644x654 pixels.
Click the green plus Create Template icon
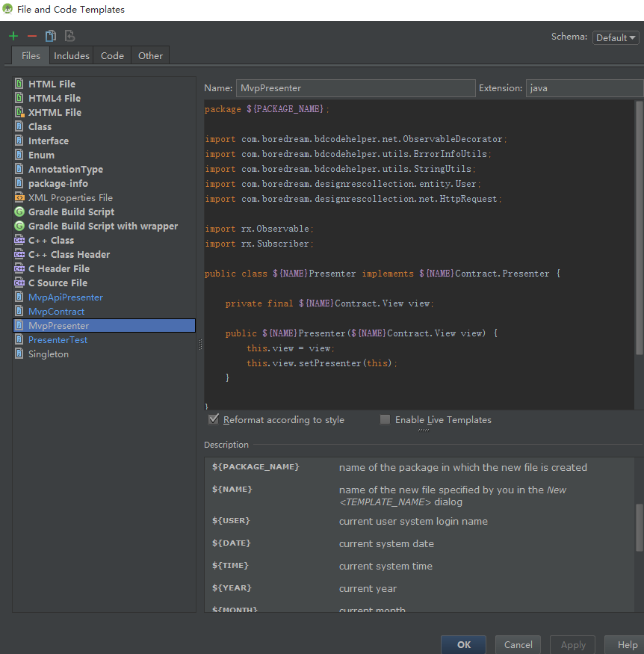[x=13, y=36]
